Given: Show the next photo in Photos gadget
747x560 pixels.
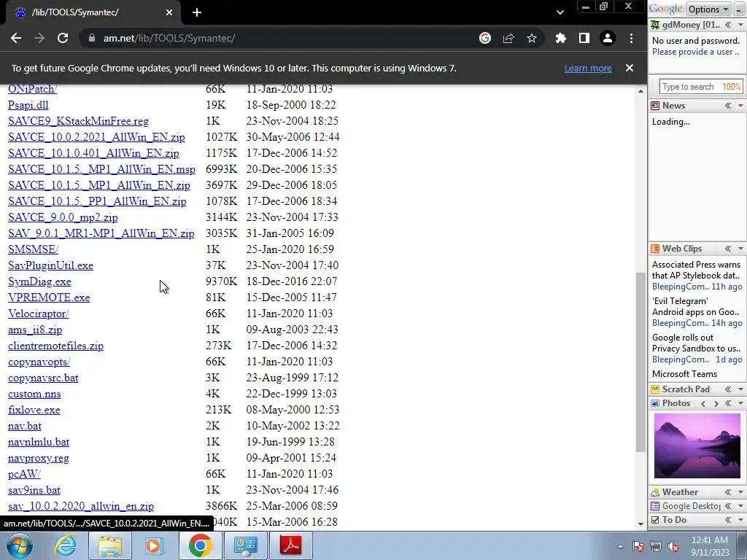Looking at the screenshot, I should 716,403.
